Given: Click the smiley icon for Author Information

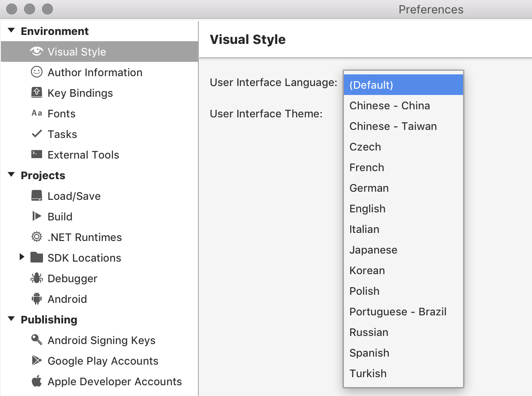Looking at the screenshot, I should (x=37, y=72).
